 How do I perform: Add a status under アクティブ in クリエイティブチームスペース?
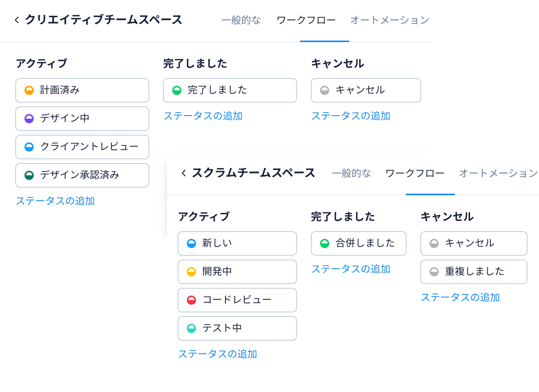[56, 201]
